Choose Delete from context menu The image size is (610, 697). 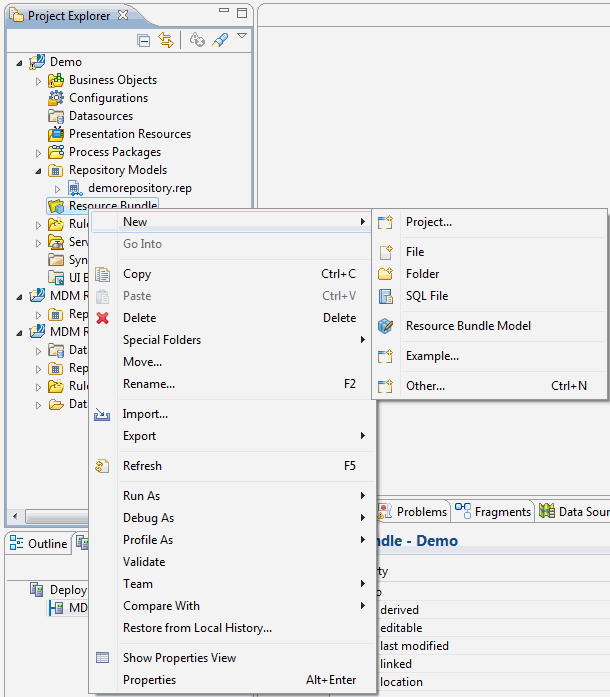point(231,318)
